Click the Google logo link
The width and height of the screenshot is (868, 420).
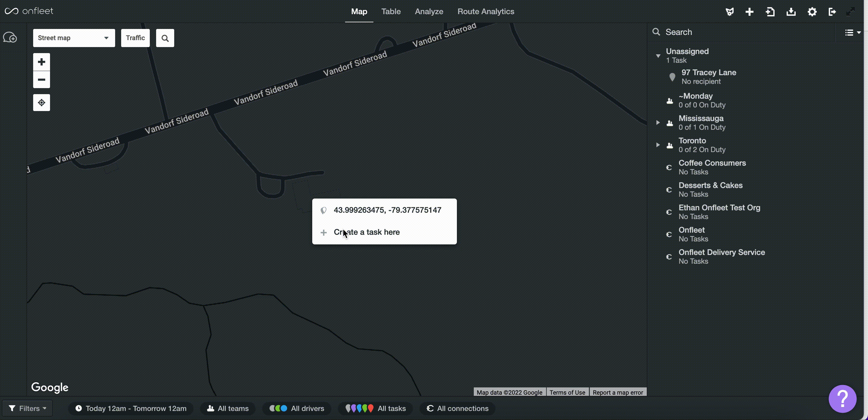click(x=50, y=387)
